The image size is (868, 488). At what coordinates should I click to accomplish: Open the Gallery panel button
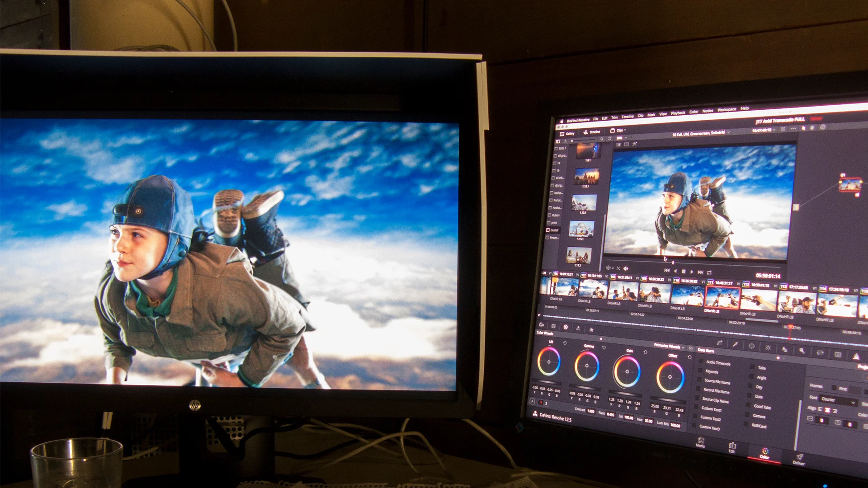pyautogui.click(x=567, y=134)
